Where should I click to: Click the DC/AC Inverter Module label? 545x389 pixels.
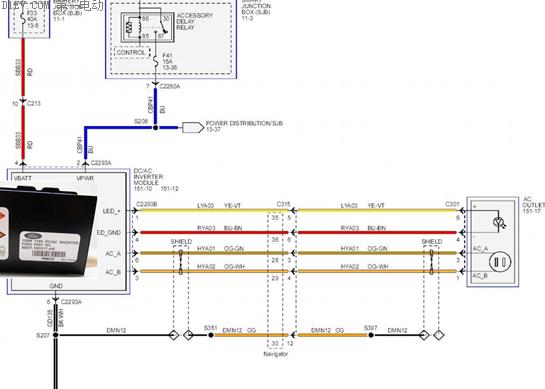[148, 177]
